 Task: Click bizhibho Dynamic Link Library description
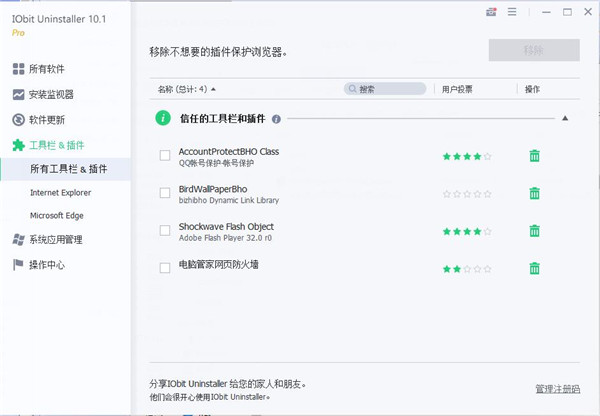pyautogui.click(x=229, y=200)
